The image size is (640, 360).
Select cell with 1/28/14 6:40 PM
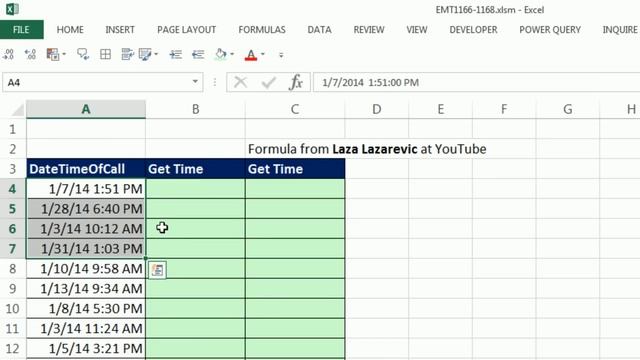tap(86, 209)
